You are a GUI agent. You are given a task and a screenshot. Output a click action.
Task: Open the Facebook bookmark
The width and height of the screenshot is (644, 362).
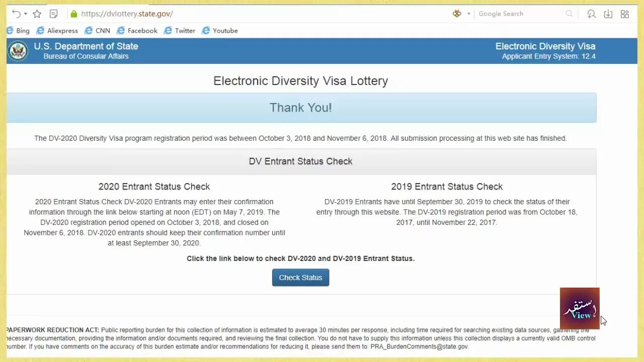[137, 31]
